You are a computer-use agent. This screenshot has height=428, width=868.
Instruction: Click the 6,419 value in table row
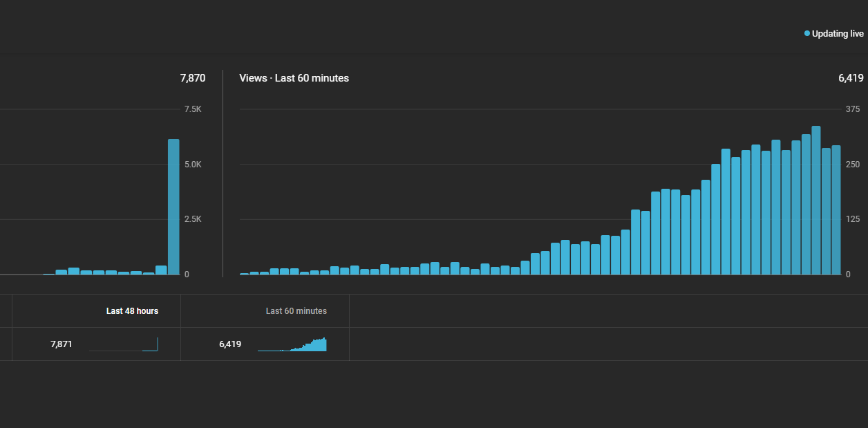pyautogui.click(x=230, y=344)
